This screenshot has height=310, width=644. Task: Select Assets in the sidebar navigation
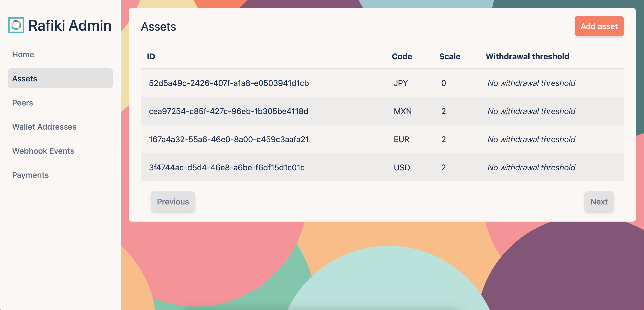pyautogui.click(x=24, y=79)
